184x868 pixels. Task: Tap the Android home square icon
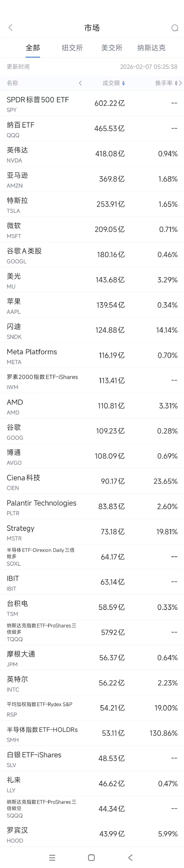[91, 857]
